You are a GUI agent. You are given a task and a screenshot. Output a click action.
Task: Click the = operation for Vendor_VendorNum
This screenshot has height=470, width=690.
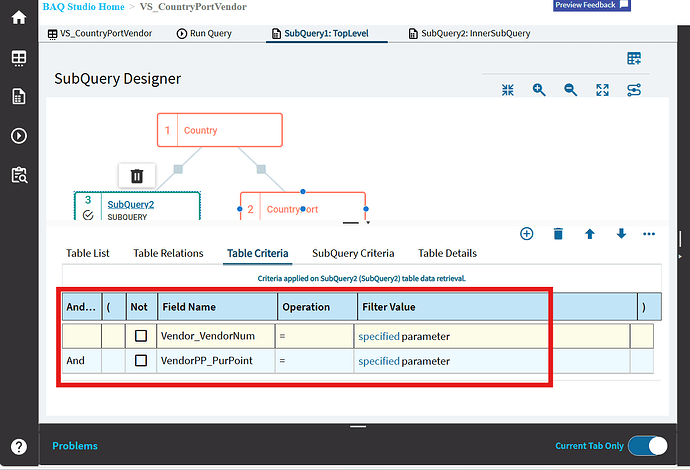pos(314,336)
